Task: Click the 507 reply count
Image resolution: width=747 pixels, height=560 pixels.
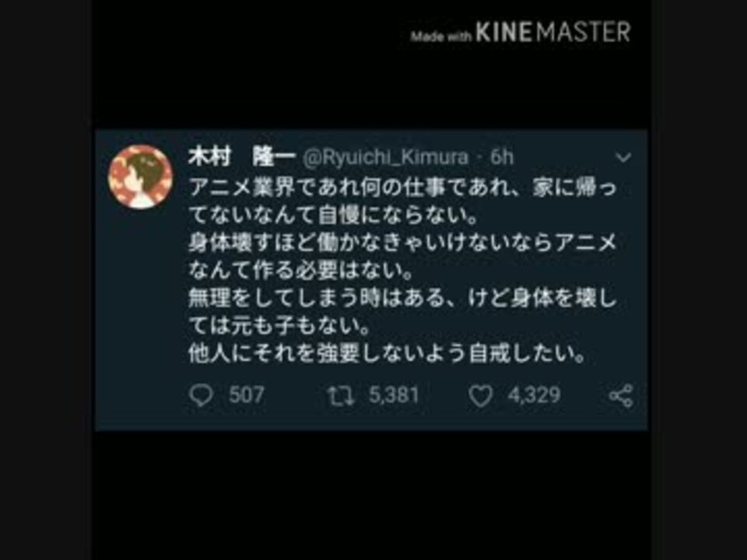Action: [x=247, y=395]
